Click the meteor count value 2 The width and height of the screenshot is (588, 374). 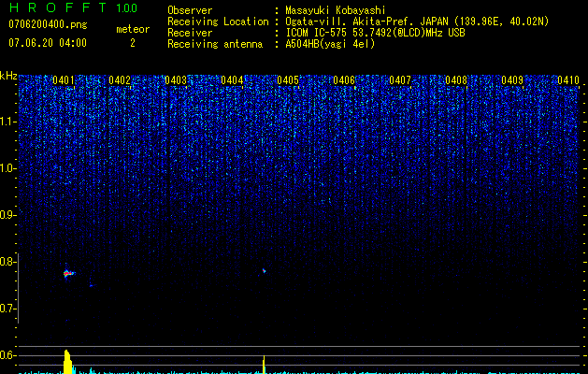(x=133, y=43)
